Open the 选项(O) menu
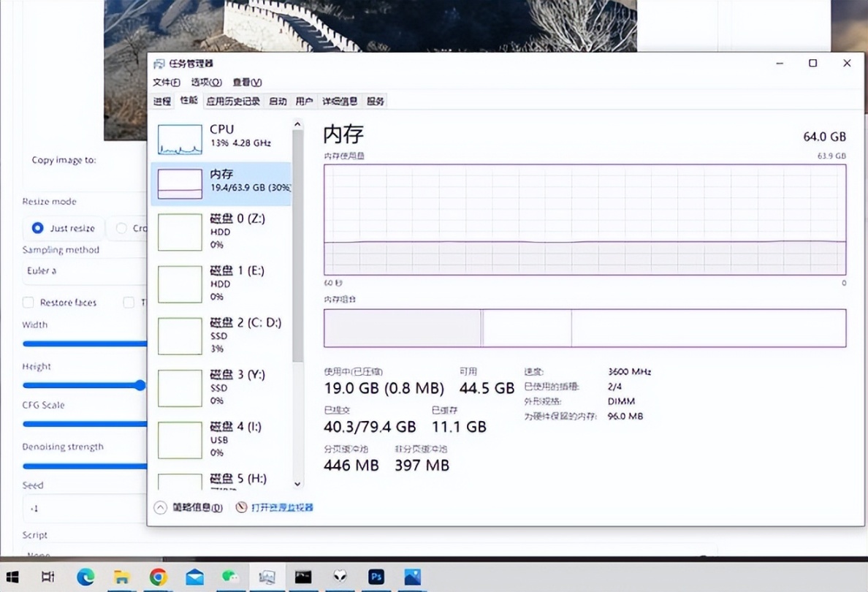The height and width of the screenshot is (592, 868). pyautogui.click(x=207, y=83)
